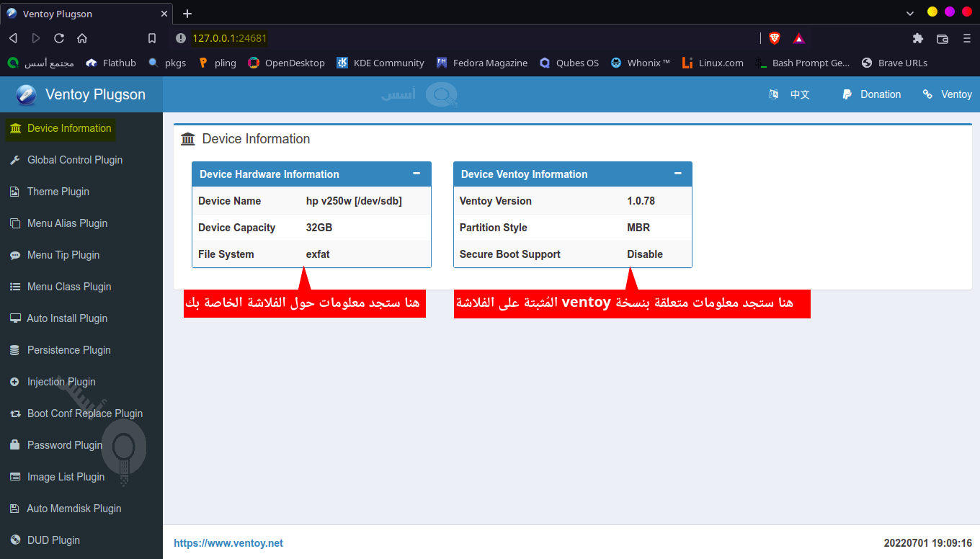Bookmark this page using the bookmark icon
The height and width of the screenshot is (559, 980).
pos(152,38)
